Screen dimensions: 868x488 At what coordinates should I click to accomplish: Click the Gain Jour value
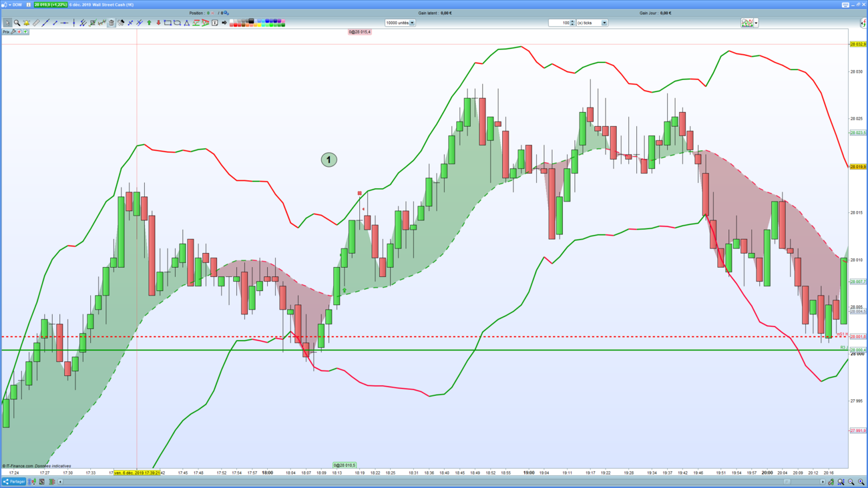coord(665,13)
